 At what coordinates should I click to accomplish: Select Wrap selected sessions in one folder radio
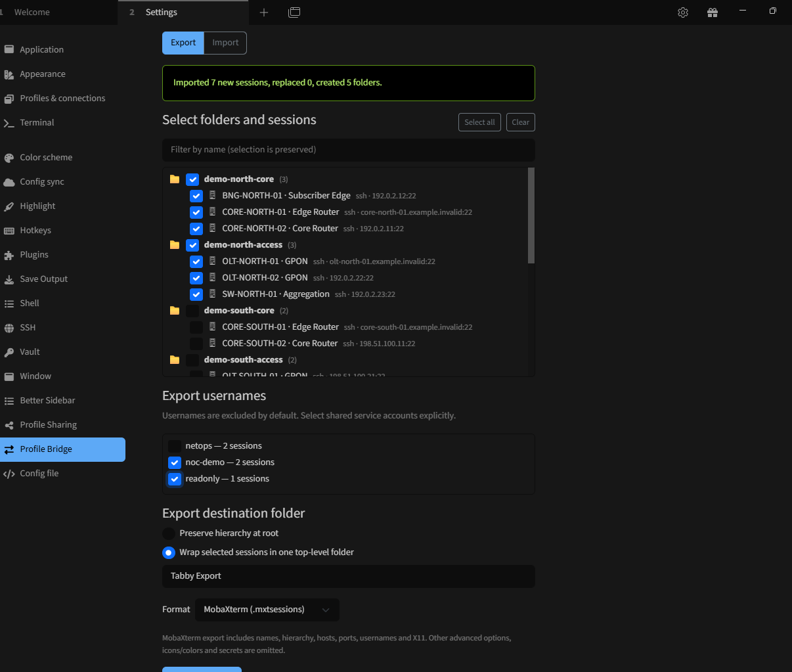tap(169, 552)
